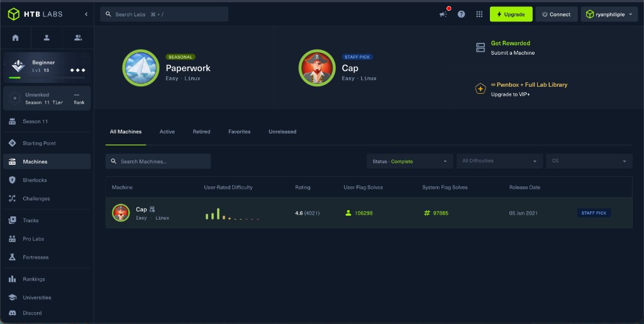
Task: Click the Season 11 sidebar icon
Action: click(x=13, y=121)
